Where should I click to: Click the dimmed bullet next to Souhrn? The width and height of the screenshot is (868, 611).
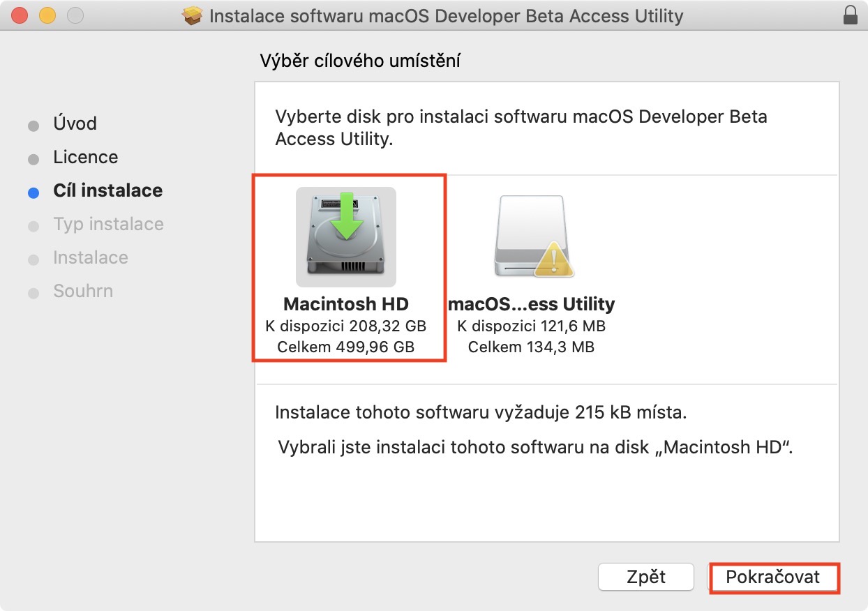point(33,294)
